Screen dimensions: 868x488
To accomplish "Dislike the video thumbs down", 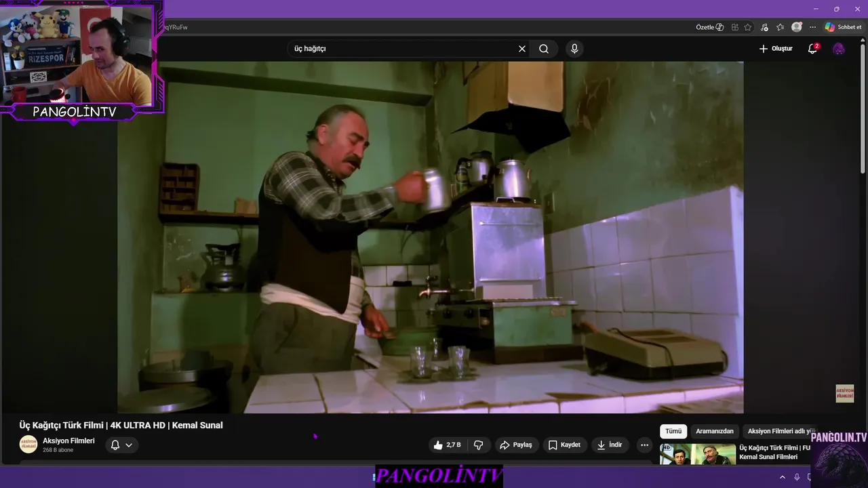I will 478,445.
